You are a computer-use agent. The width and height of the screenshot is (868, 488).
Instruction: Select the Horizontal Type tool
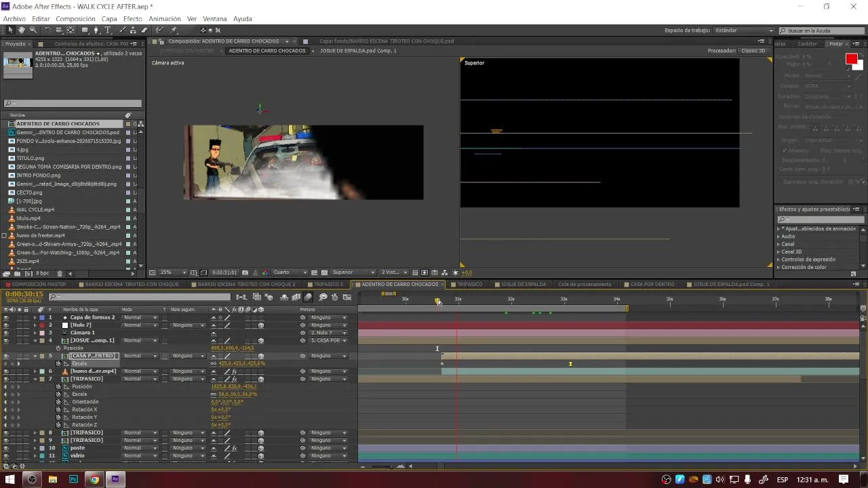(x=108, y=30)
